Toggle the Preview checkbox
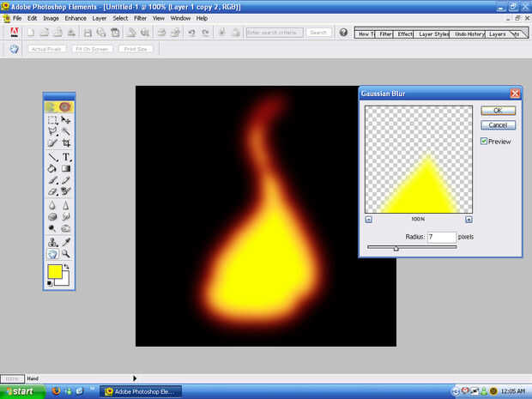The width and height of the screenshot is (532, 399). pyautogui.click(x=484, y=141)
